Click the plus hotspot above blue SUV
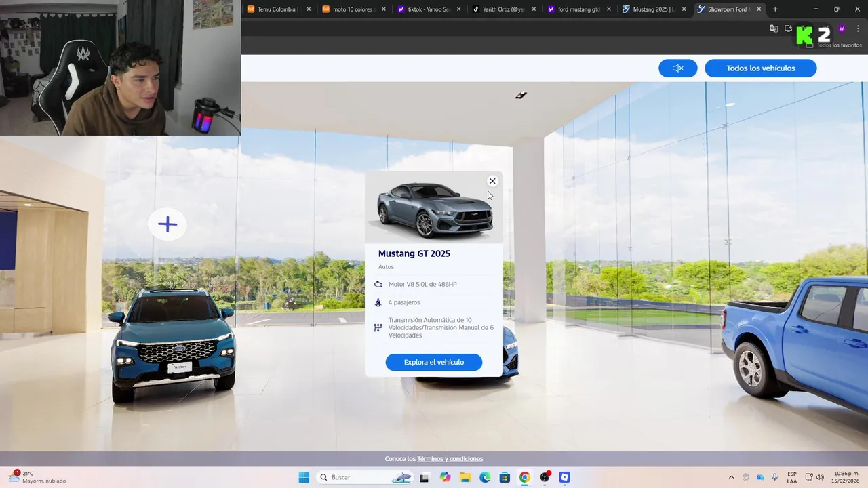 point(167,224)
